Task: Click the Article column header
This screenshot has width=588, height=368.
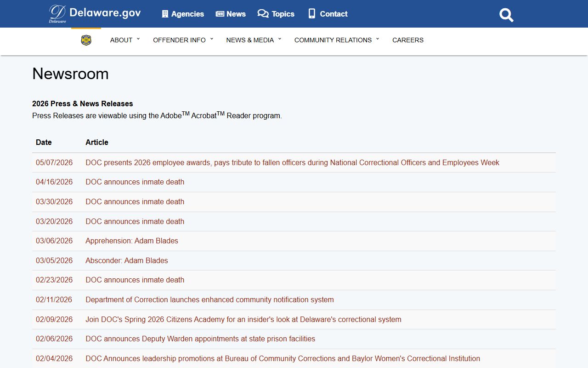Action: tap(97, 143)
